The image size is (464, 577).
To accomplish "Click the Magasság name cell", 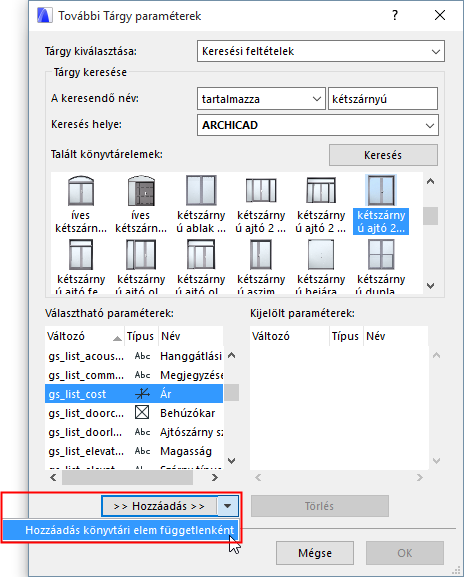I will [186, 451].
